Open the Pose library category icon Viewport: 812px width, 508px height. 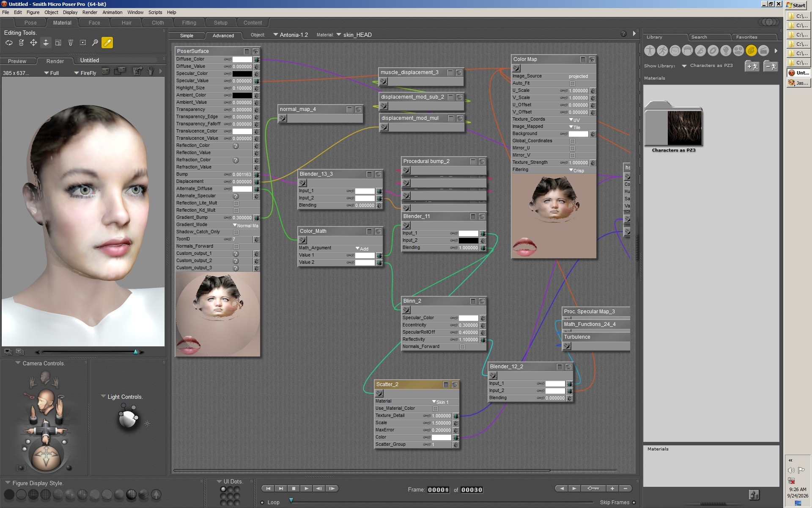point(662,51)
